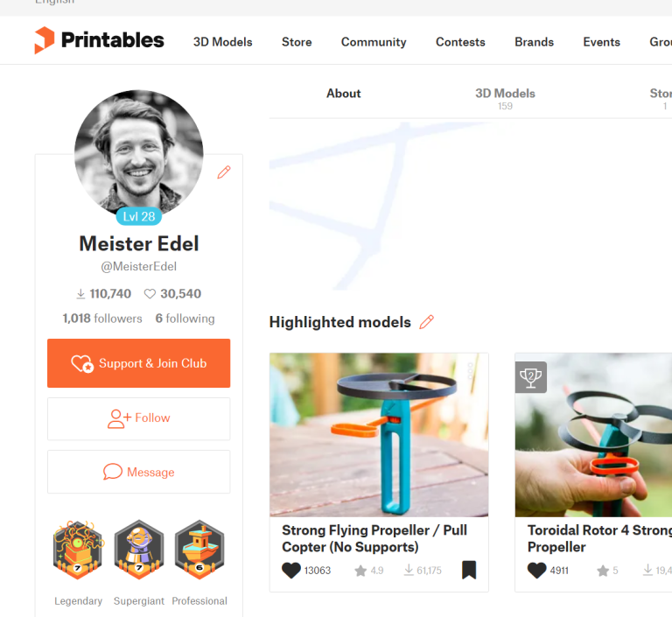Screen dimensions: 672x617
Task: Open the Legendary badge
Action: [78, 550]
